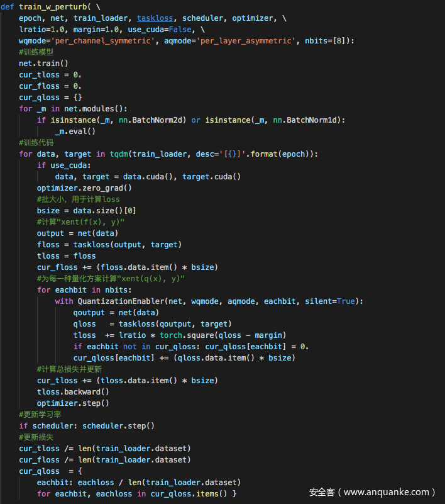Click the 'qloss = taskloss(qoutput, target)' line
Image resolution: width=445 pixels, height=504 pixels.
point(152,324)
